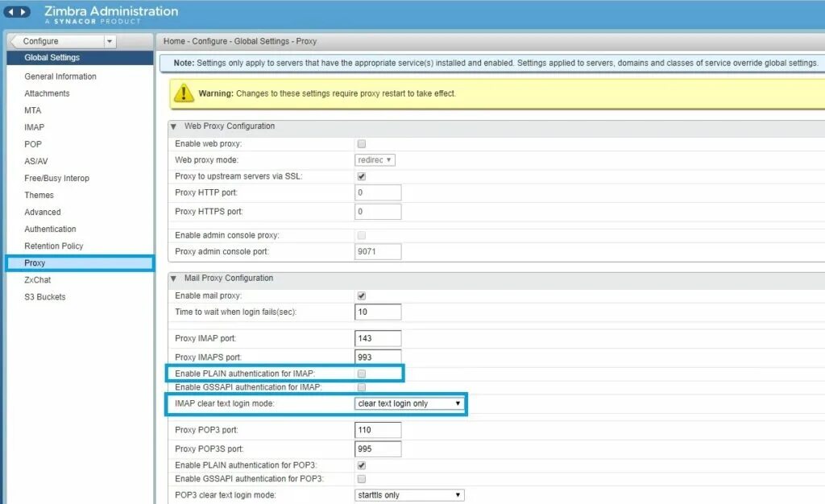The height and width of the screenshot is (504, 825).
Task: Click the Proxy HTTP port field
Action: 378,192
